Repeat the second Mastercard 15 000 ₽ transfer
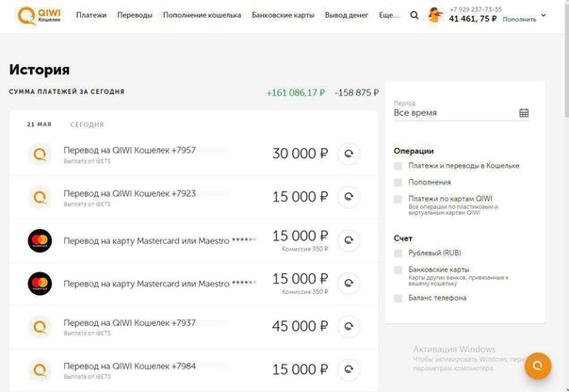This screenshot has height=392, width=569. click(x=349, y=283)
